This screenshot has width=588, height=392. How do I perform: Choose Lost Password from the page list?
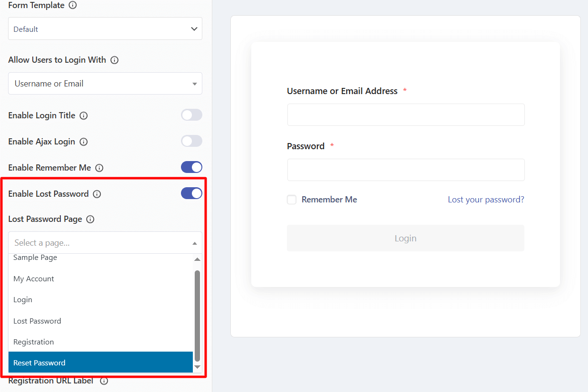tap(101, 321)
